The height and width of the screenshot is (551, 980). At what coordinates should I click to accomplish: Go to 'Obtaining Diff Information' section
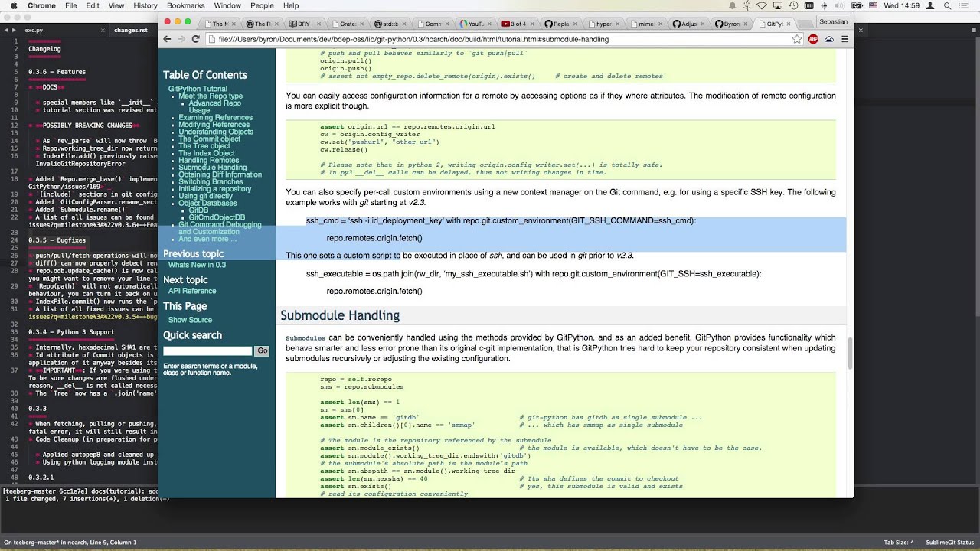[x=220, y=174]
